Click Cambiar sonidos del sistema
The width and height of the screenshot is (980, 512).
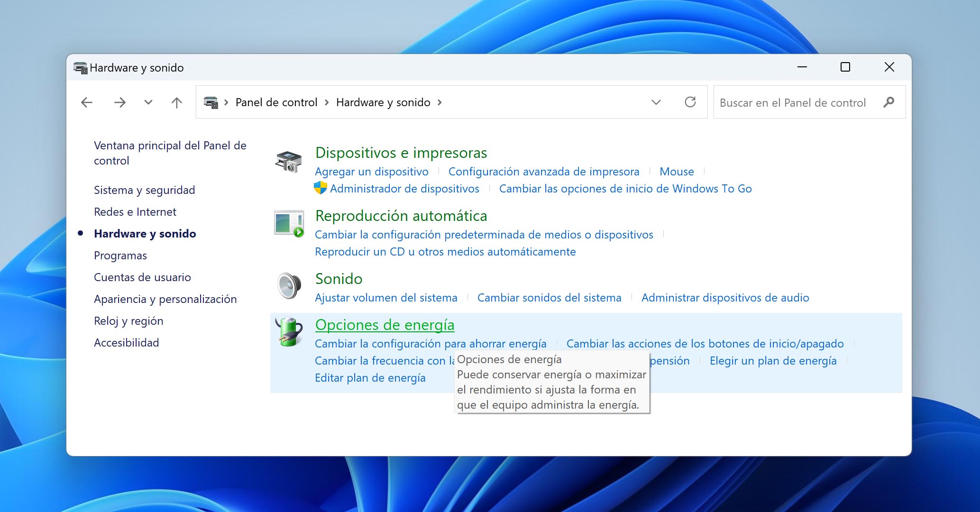(549, 298)
